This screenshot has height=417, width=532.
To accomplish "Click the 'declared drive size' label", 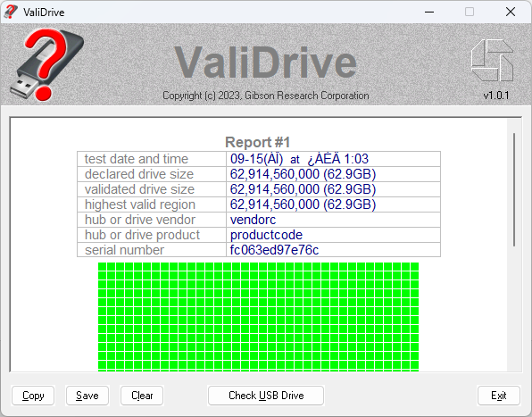I will click(139, 174).
